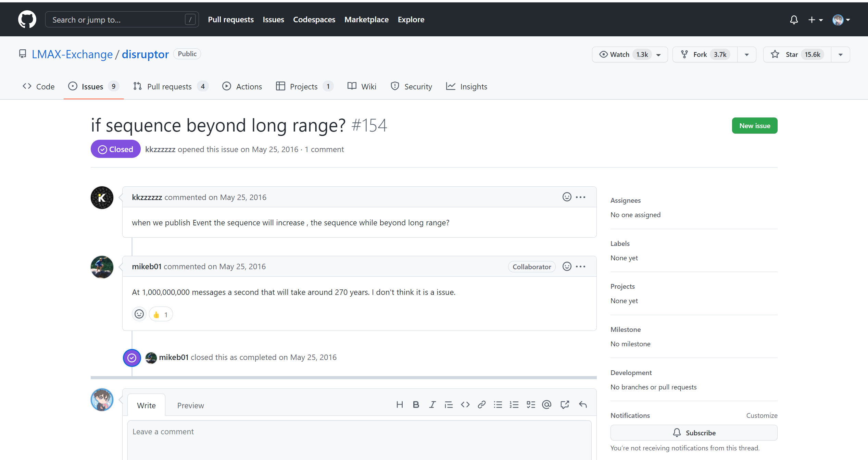Screen dimensions: 868x460
Task: Open the Issues tab
Action: point(93,86)
